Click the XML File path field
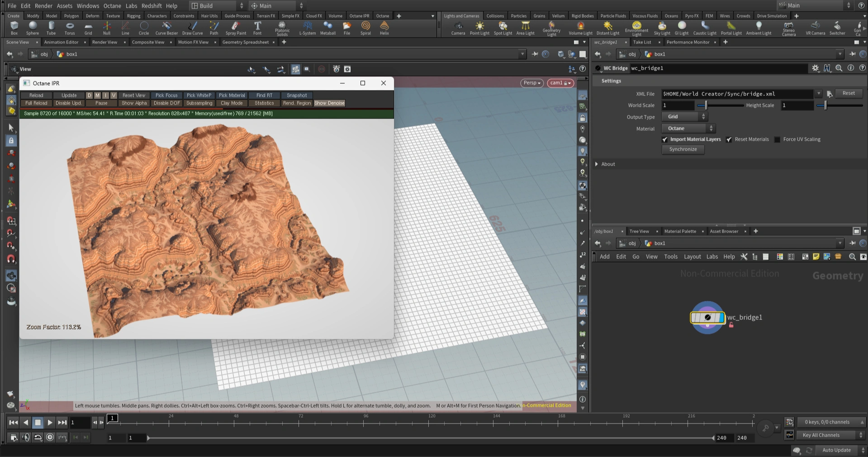This screenshot has height=457, width=868. pyautogui.click(x=737, y=94)
